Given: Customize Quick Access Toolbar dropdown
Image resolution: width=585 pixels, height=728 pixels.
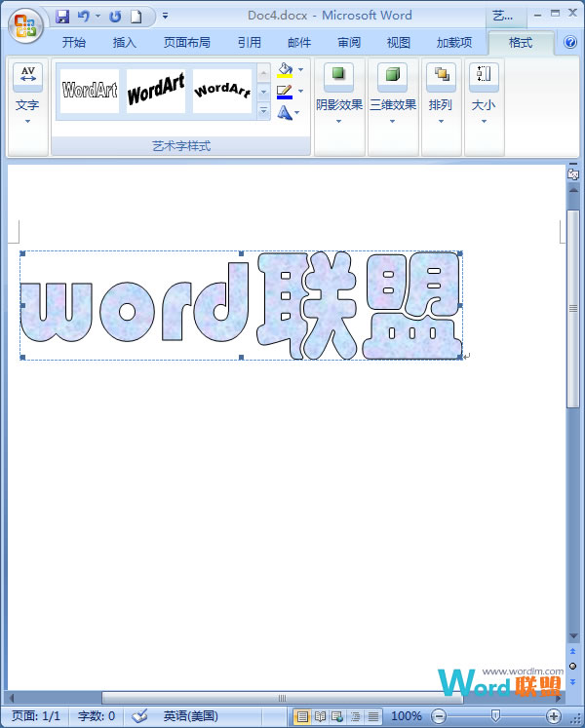Looking at the screenshot, I should [x=165, y=17].
